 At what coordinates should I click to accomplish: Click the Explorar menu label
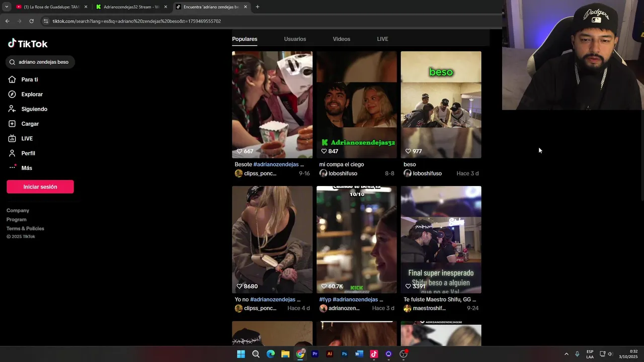(x=32, y=94)
